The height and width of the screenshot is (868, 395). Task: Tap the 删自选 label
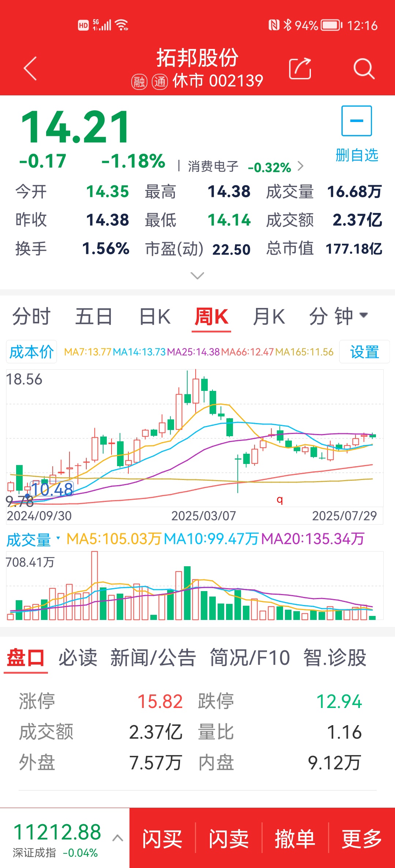pyautogui.click(x=357, y=155)
